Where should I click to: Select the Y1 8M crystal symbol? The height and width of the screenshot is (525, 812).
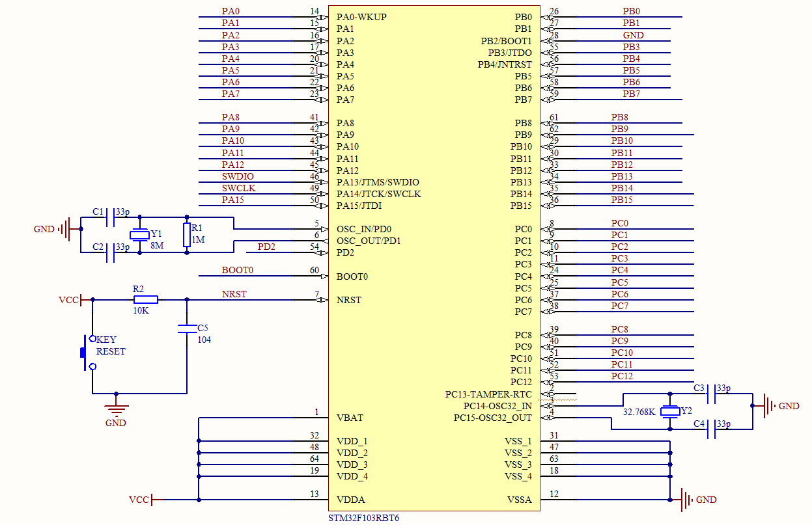click(x=139, y=235)
